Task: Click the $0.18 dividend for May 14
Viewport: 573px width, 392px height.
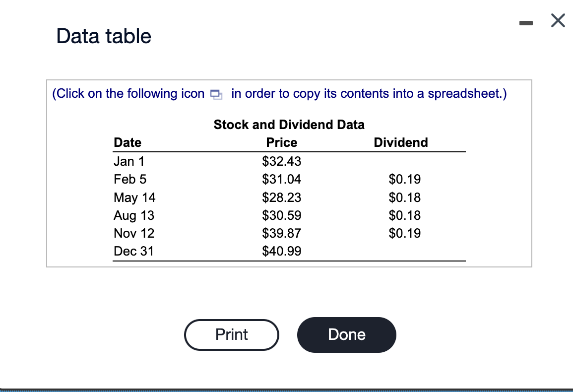Action: point(405,197)
